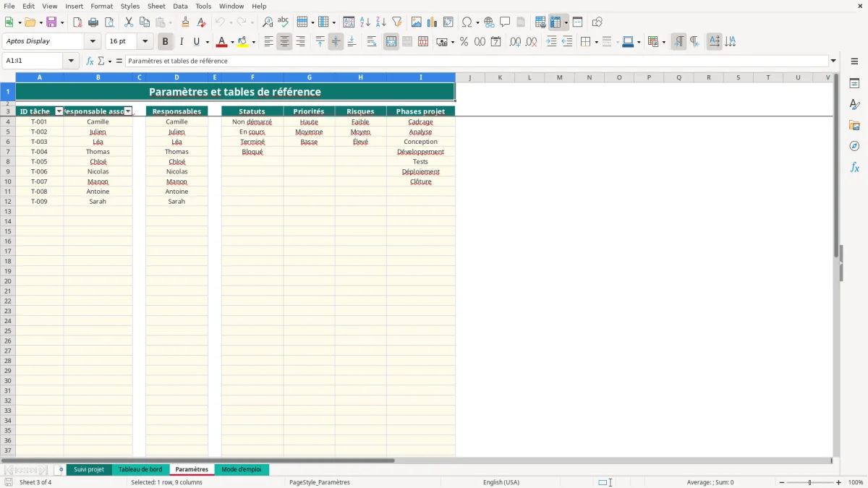The height and width of the screenshot is (488, 868).
Task: Expand the Font Color dropdown arrow
Action: [232, 42]
